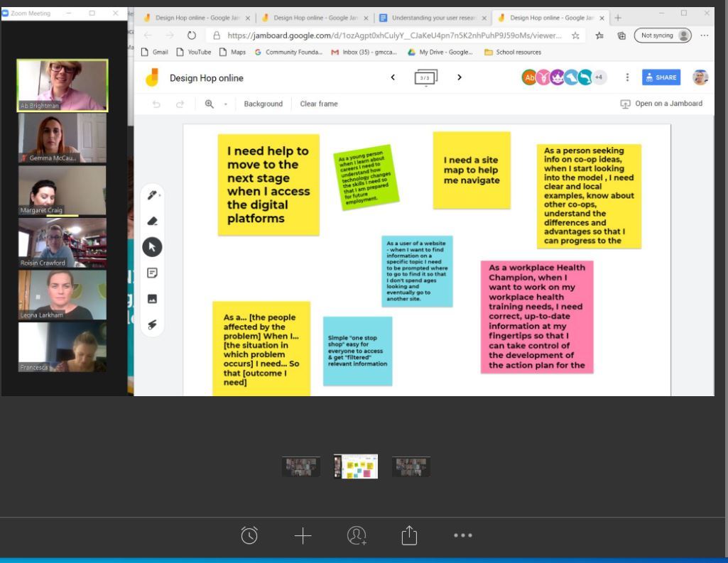Screen dimensions: 728x563
Task: Switch to Understanding your user research tab
Action: coord(433,18)
